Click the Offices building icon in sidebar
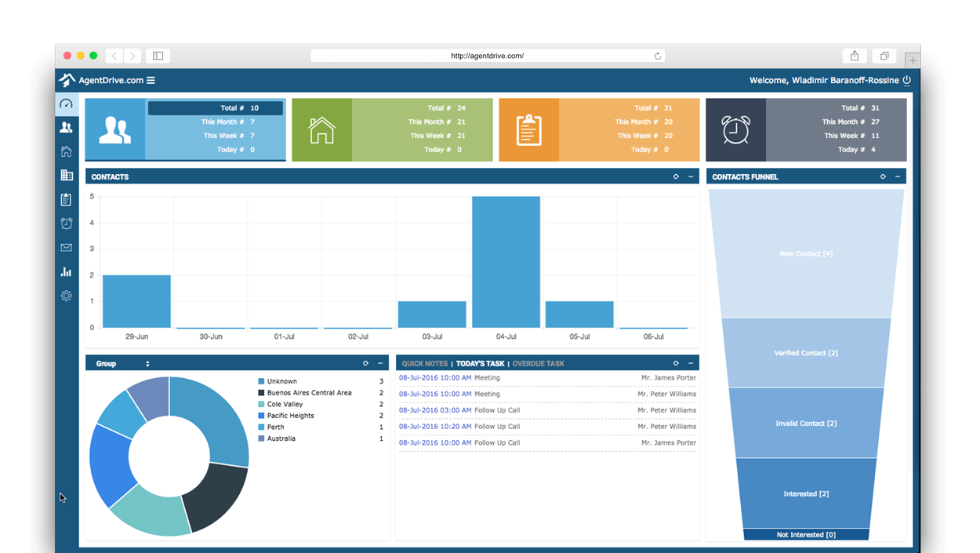The height and width of the screenshot is (553, 980). [67, 175]
